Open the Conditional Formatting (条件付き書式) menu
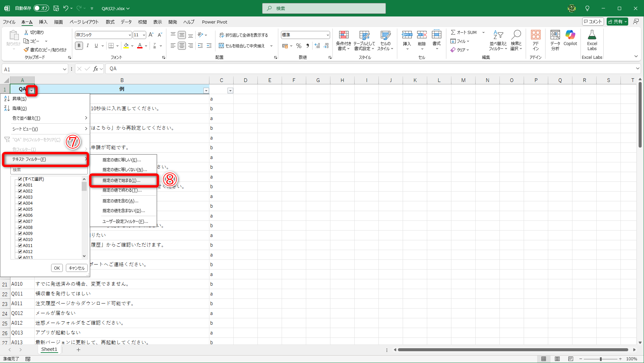Viewport: 644px width, 363px height. click(344, 40)
